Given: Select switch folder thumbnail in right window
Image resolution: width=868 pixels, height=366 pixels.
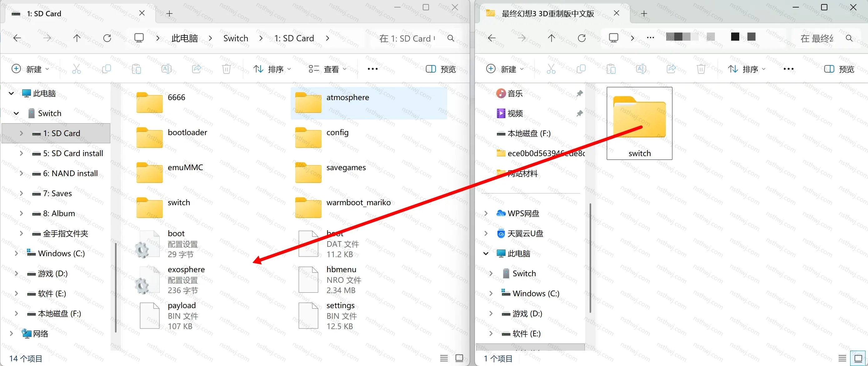Looking at the screenshot, I should 639,123.
